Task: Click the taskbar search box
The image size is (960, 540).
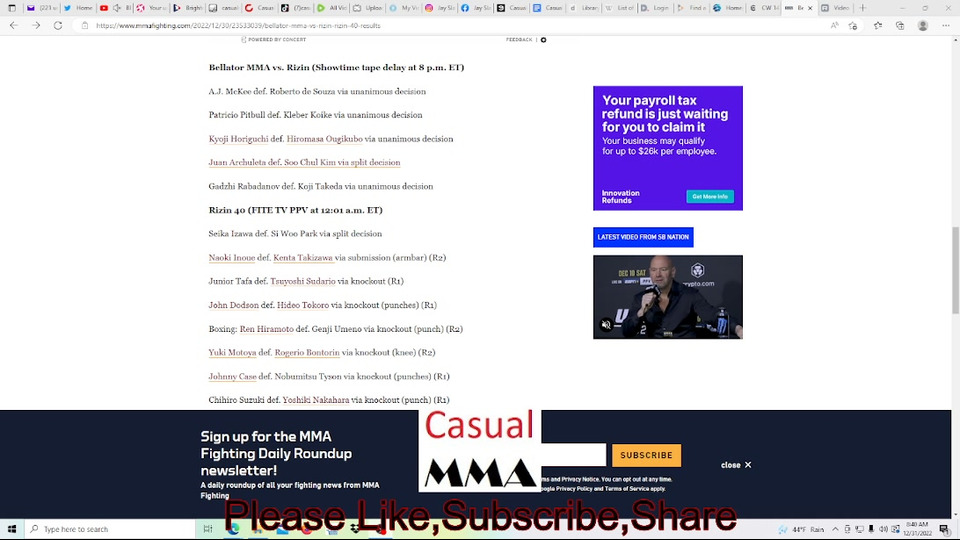Action: (x=110, y=529)
